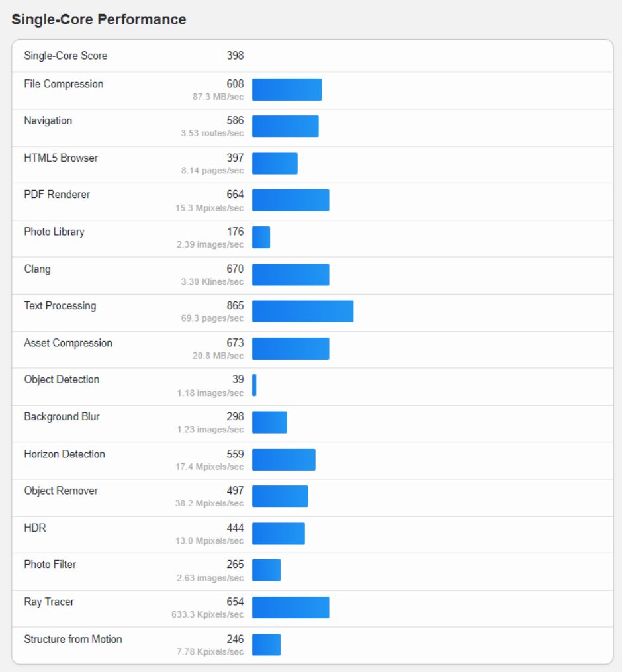This screenshot has width=622, height=672.
Task: Click the Ray Tracer score bar
Action: click(x=290, y=607)
